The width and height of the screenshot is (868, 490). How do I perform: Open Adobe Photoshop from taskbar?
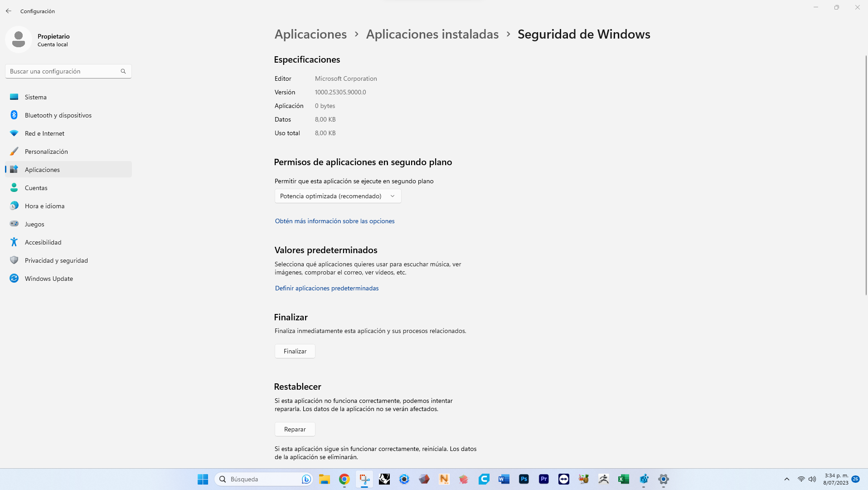[x=524, y=479]
